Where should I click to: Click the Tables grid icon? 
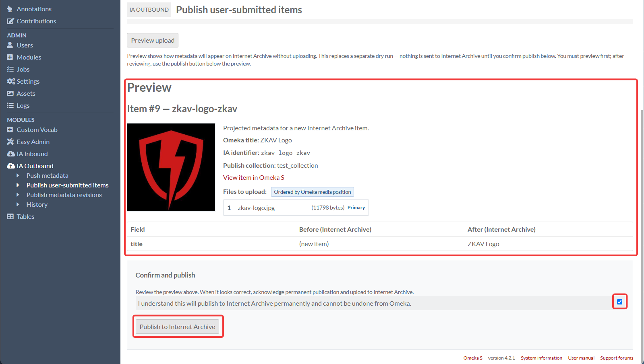[10, 216]
